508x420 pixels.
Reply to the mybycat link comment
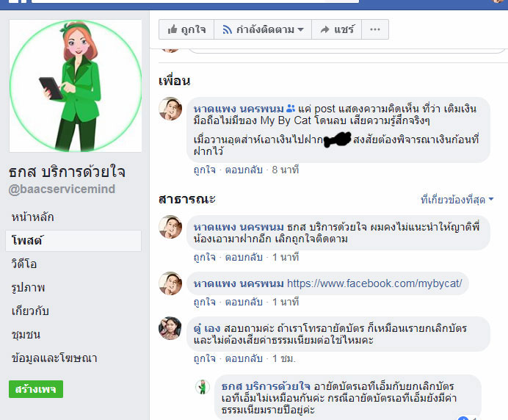click(x=244, y=302)
